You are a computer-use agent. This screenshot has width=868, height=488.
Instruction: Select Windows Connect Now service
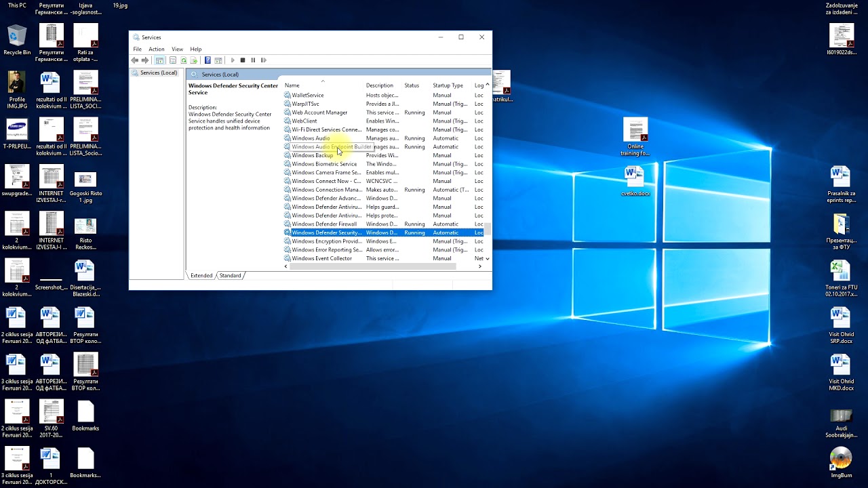pos(383,181)
